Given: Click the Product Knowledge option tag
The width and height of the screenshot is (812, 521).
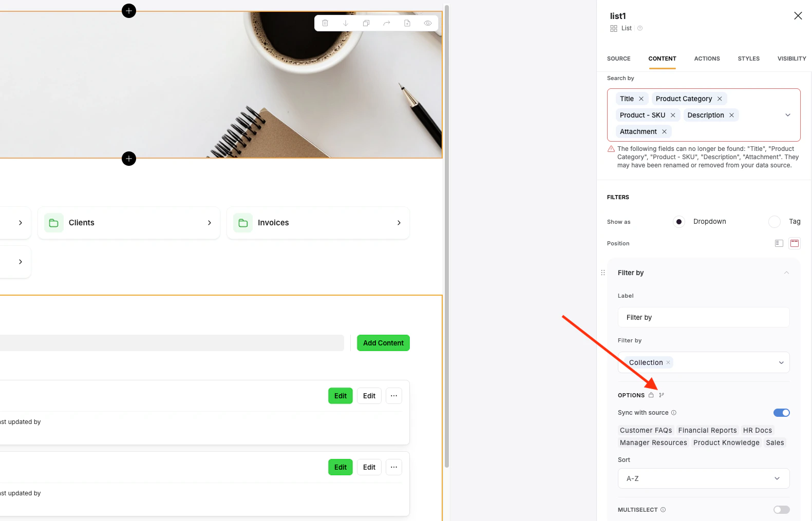Looking at the screenshot, I should (x=726, y=442).
